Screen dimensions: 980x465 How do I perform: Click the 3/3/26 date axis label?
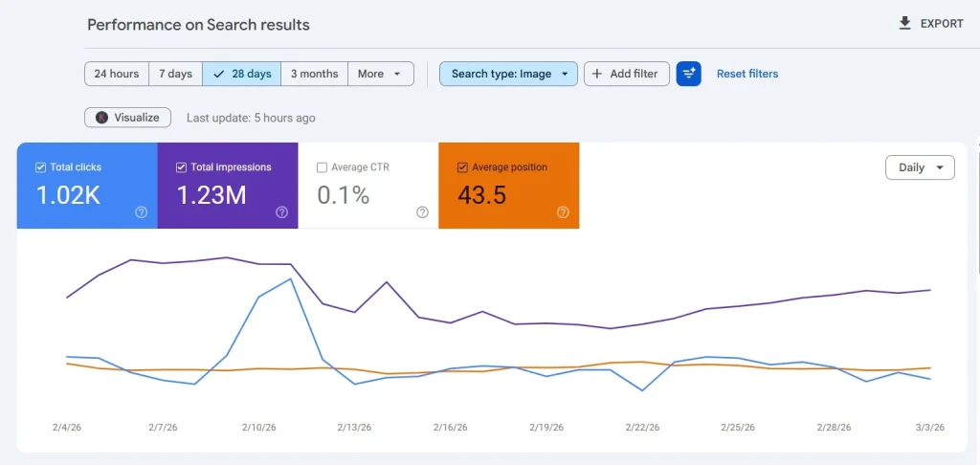pos(930,428)
